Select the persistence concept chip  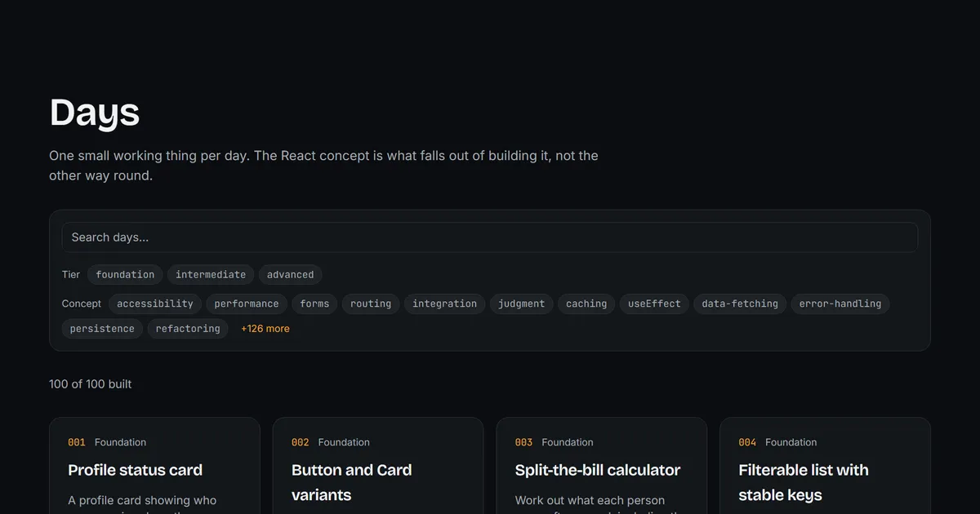[x=102, y=329]
